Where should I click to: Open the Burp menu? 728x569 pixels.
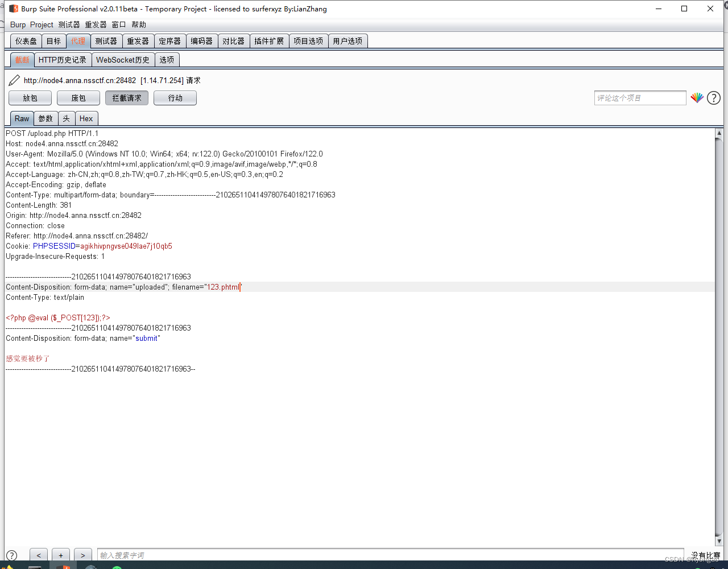(18, 24)
